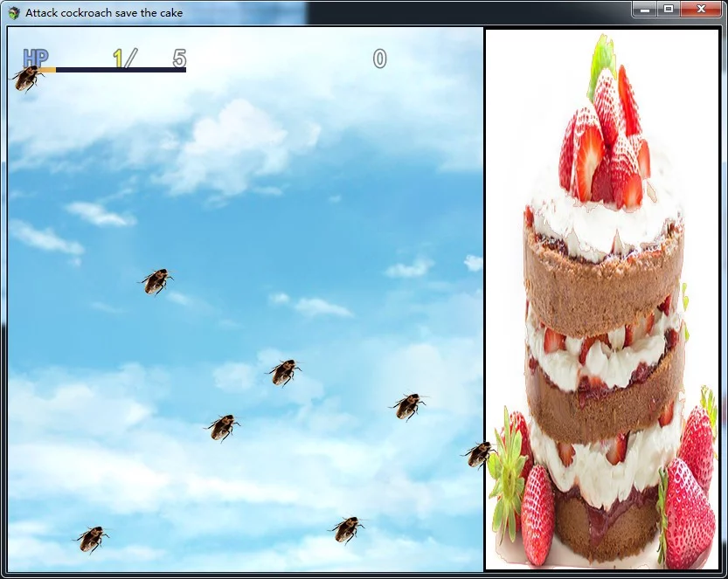Hit the highest cockroach in the middle sky
The width and height of the screenshot is (728, 579).
click(x=156, y=281)
